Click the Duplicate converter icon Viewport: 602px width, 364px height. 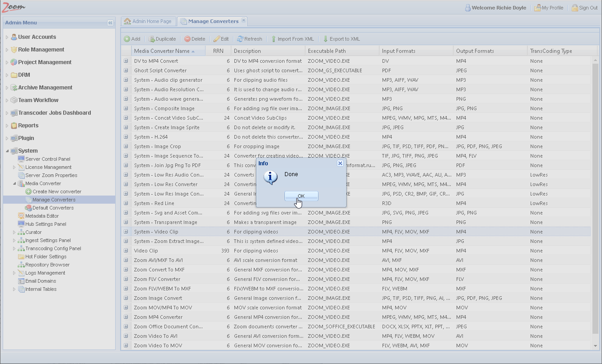[152, 39]
